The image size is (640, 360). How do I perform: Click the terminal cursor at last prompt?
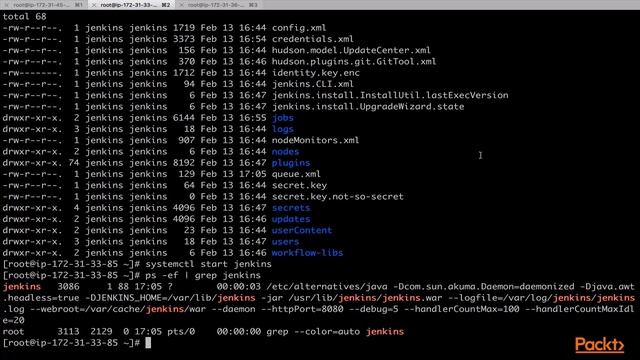pos(148,343)
